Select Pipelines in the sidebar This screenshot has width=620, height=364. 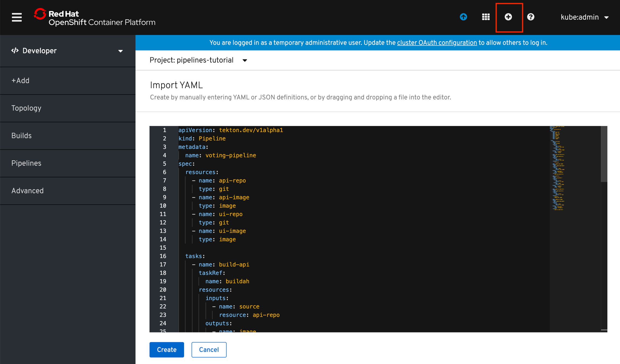click(26, 163)
